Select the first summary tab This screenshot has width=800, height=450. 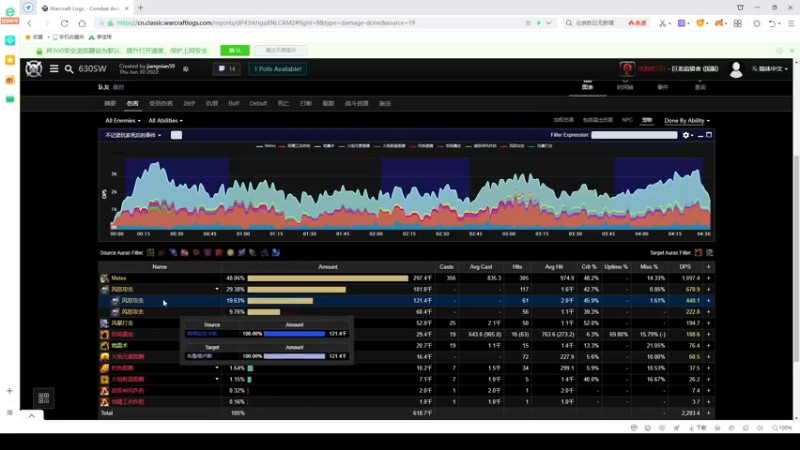110,104
